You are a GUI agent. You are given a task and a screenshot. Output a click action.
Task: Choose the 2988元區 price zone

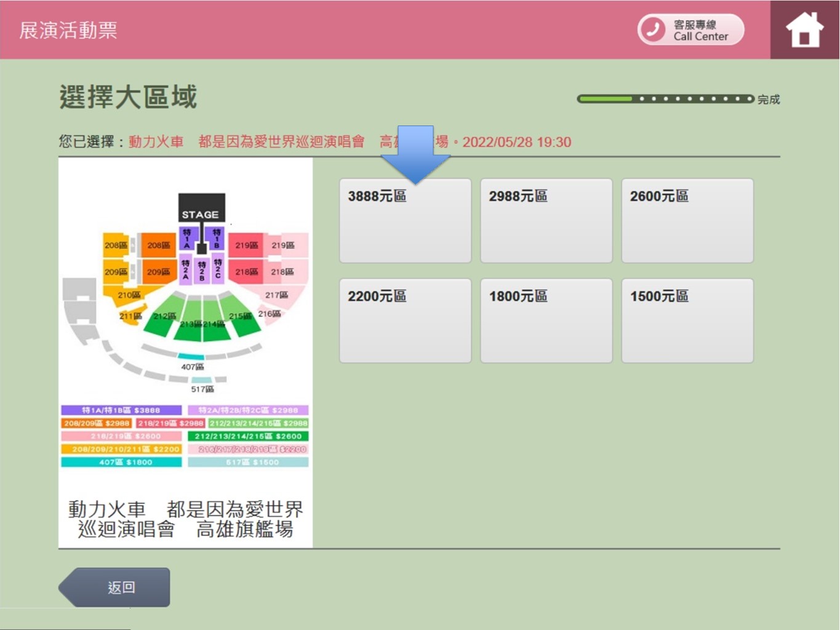(546, 221)
